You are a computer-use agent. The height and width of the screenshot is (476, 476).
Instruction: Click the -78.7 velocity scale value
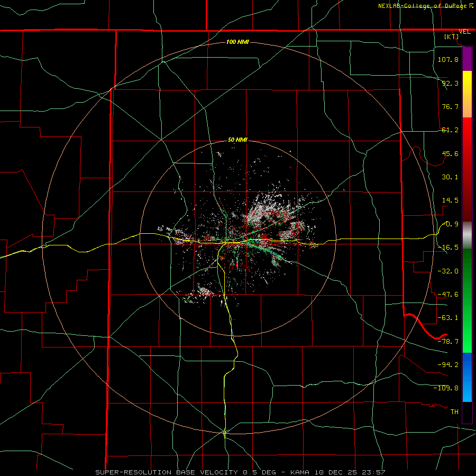point(448,342)
